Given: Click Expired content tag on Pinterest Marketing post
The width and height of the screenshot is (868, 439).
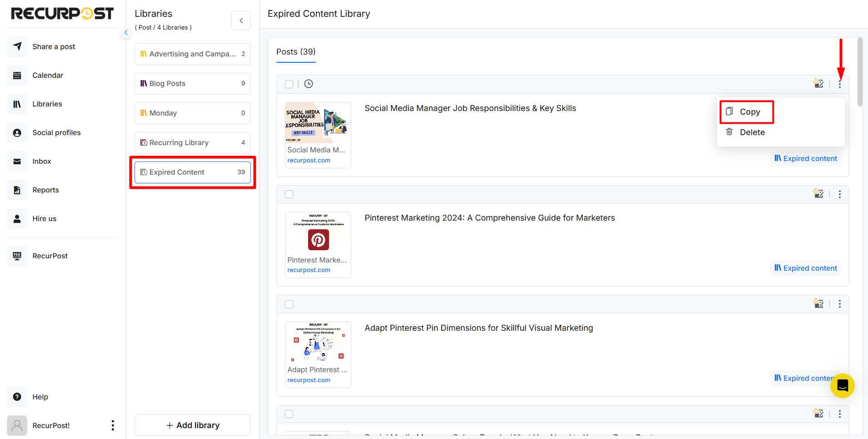Looking at the screenshot, I should [806, 268].
